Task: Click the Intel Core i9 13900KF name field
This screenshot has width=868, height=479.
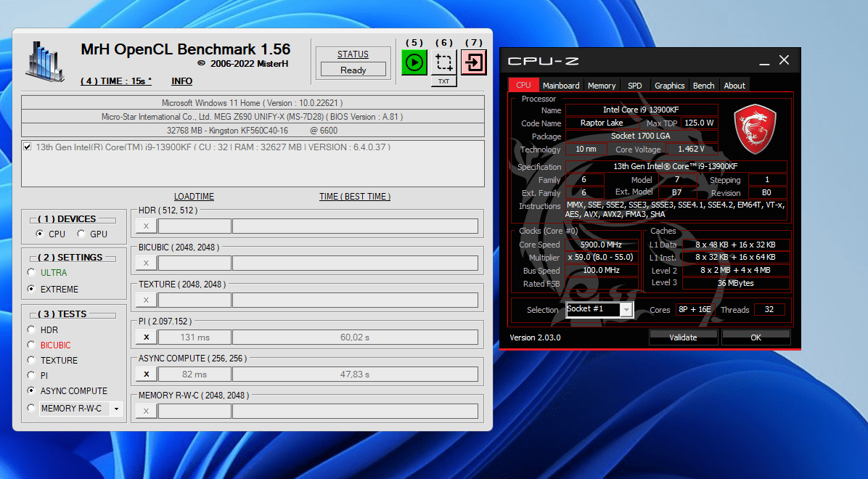Action: point(641,110)
